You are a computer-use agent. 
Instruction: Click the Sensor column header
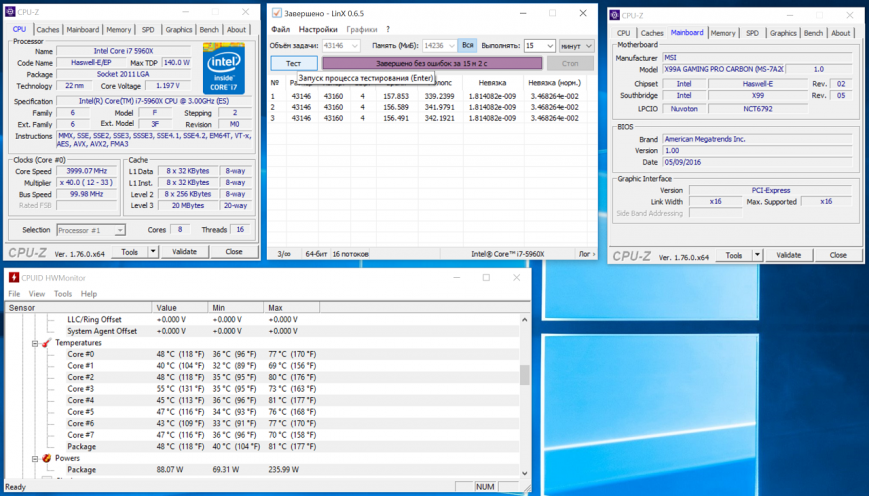click(78, 308)
